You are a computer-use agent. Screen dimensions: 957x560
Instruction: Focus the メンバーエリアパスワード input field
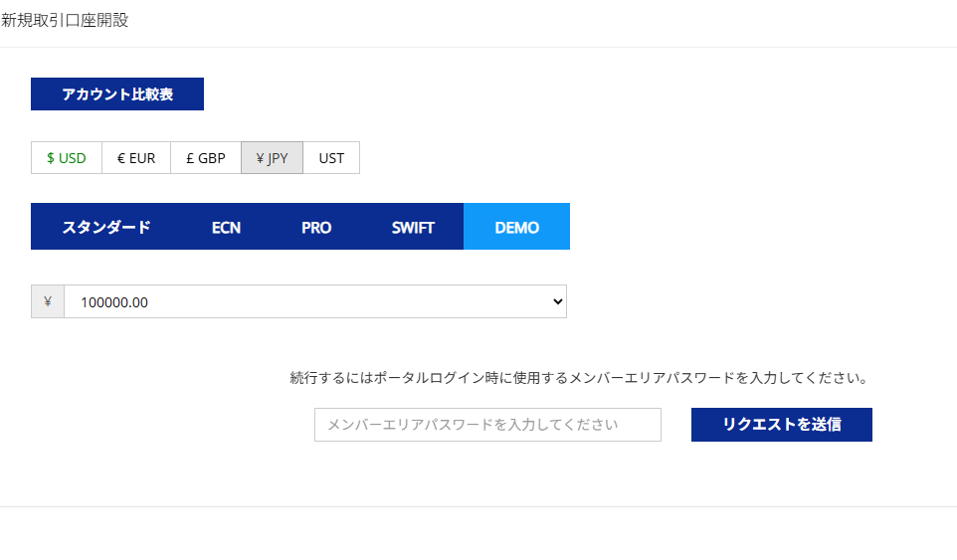pos(487,425)
